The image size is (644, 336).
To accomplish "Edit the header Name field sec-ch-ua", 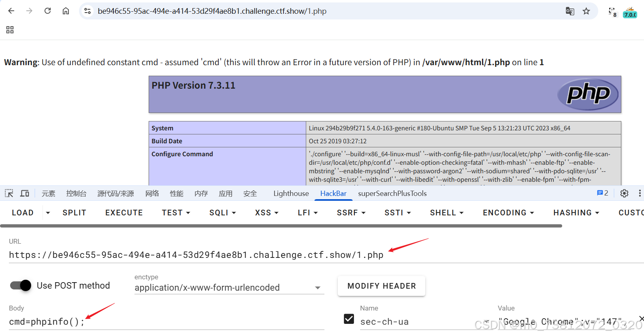I will pos(421,321).
